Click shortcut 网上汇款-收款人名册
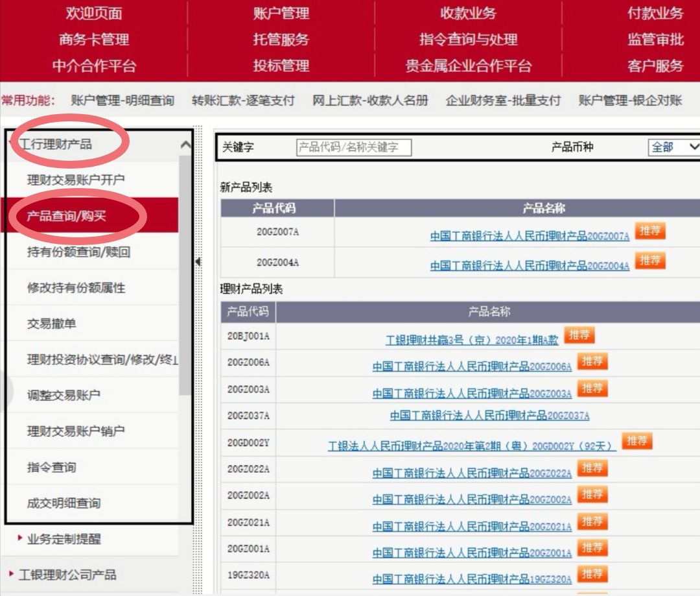 pos(370,100)
